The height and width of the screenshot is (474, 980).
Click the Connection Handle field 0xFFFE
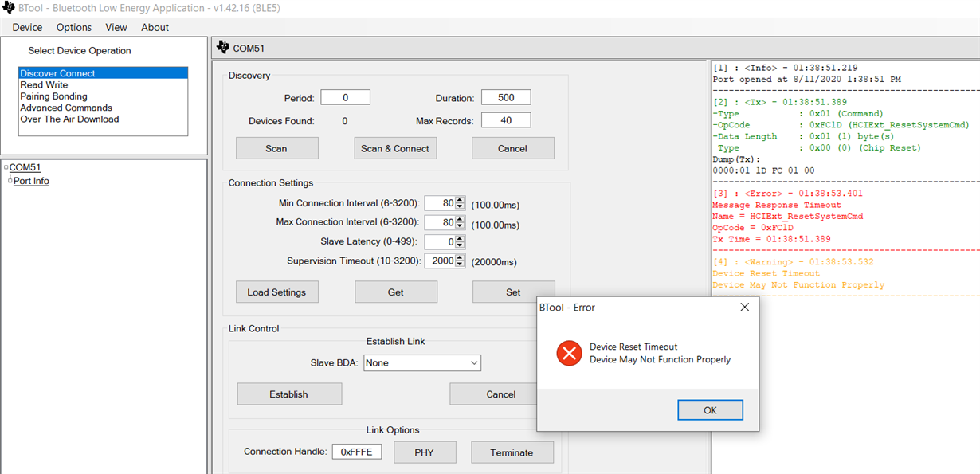point(357,452)
